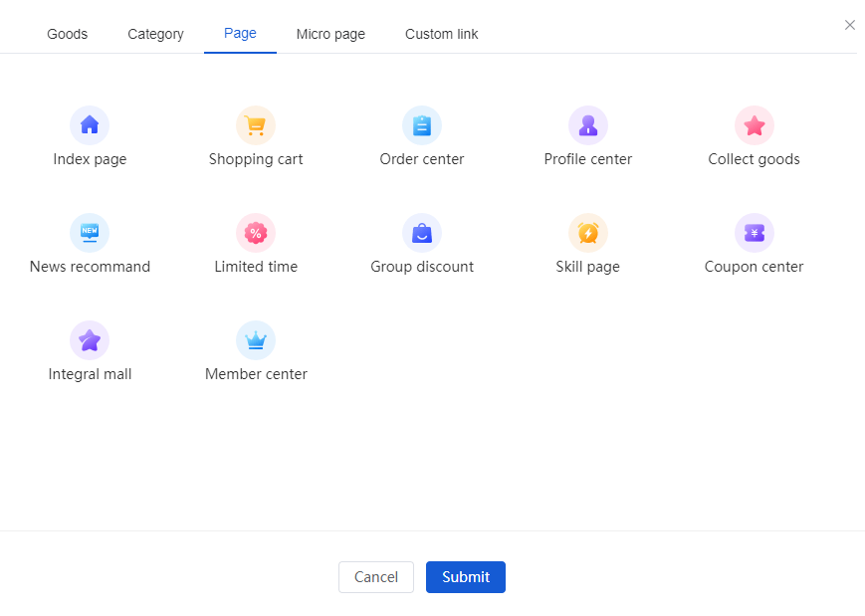Click the "Limited time" label
Image resolution: width=865 pixels, height=616 pixels.
click(256, 267)
